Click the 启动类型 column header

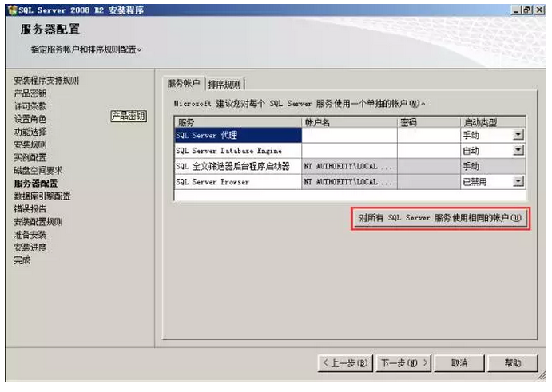click(493, 122)
